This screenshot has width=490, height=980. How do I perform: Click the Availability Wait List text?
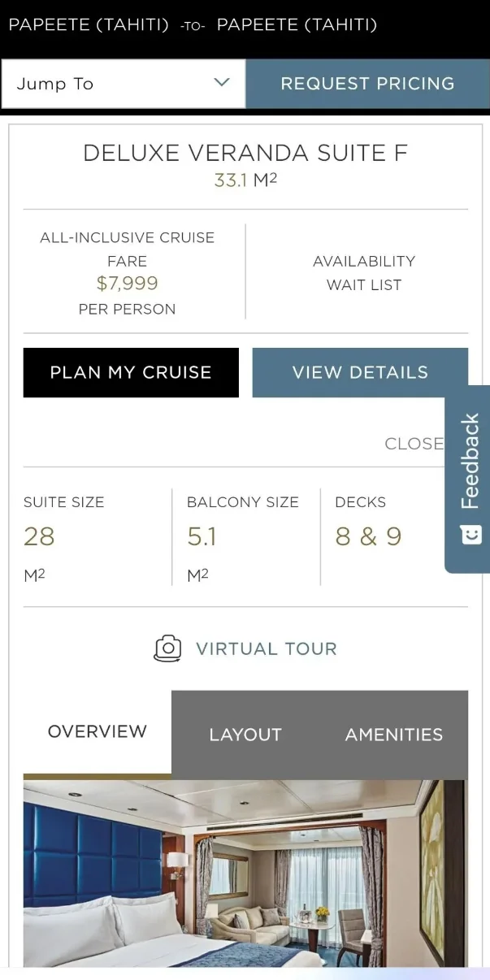coord(364,273)
